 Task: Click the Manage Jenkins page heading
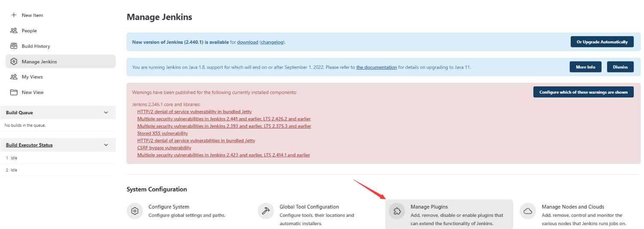click(159, 17)
